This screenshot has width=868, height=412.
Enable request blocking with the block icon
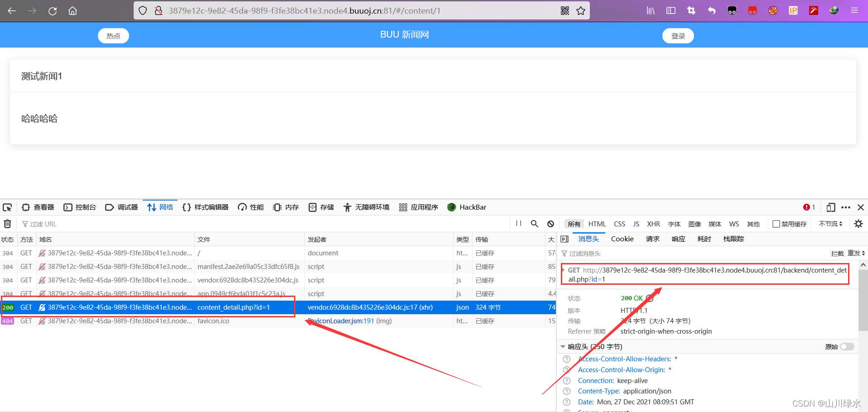tap(550, 223)
